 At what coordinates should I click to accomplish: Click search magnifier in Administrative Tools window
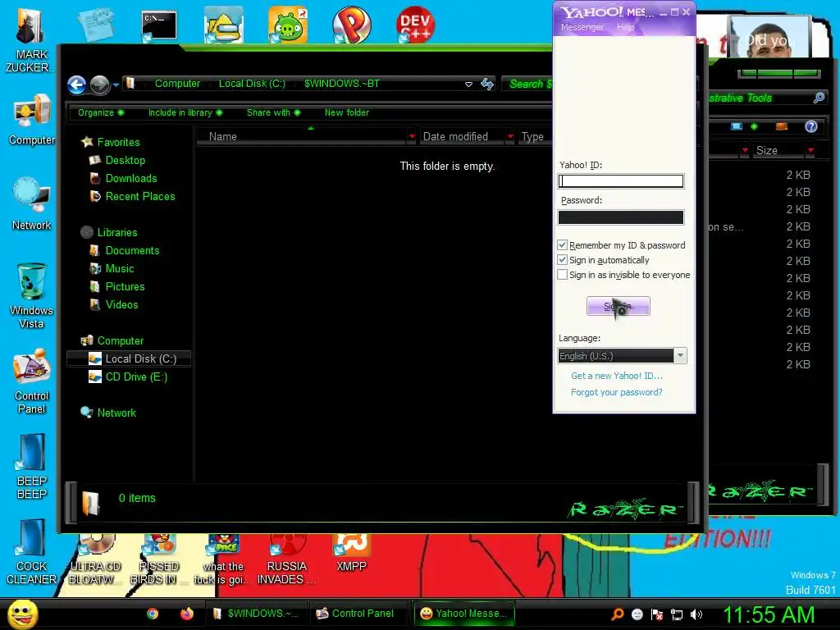(x=819, y=98)
